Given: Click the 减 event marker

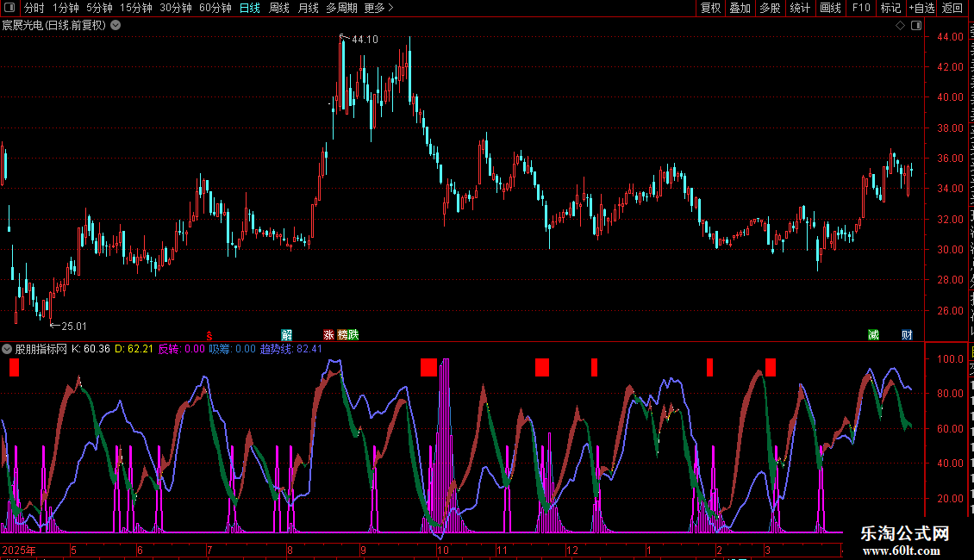Looking at the screenshot, I should 873,335.
